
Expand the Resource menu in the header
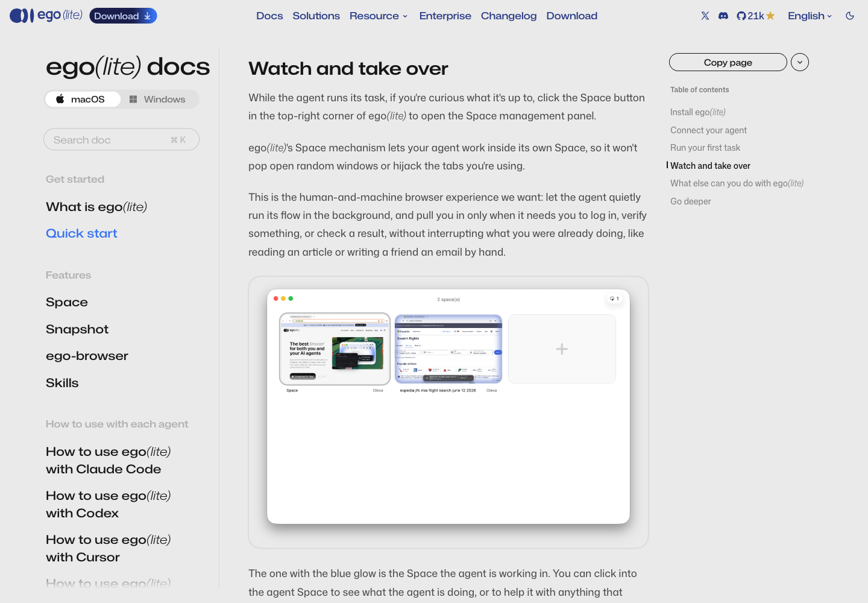point(379,16)
